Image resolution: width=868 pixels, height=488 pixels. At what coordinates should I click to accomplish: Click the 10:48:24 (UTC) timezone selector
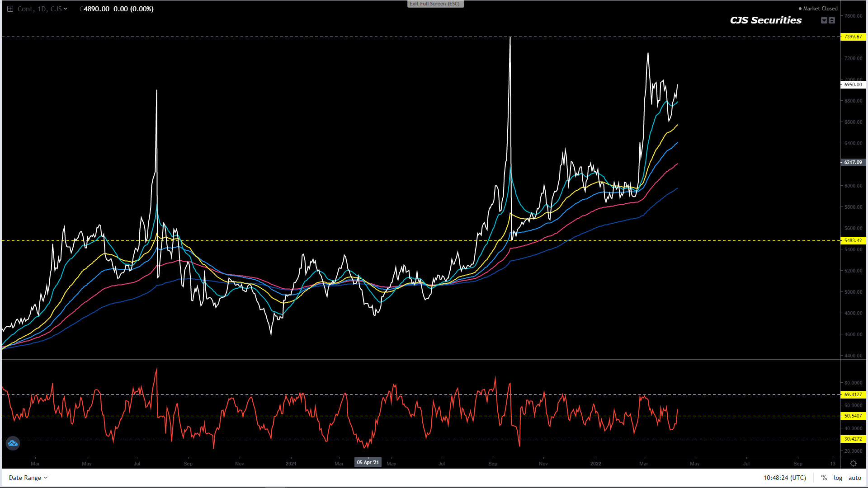(x=784, y=478)
